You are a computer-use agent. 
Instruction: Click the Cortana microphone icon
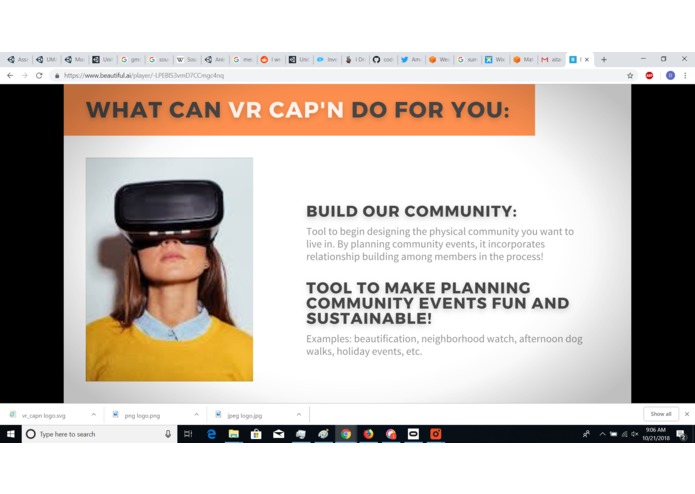pyautogui.click(x=168, y=434)
